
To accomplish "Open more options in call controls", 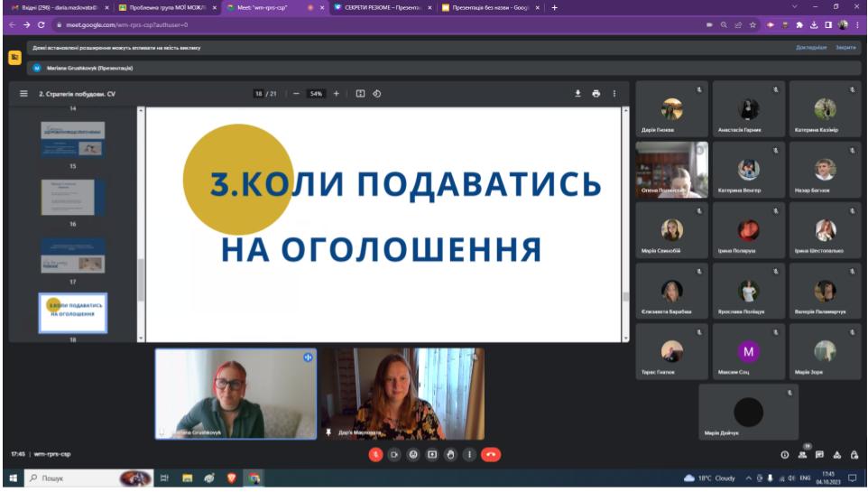I will (x=469, y=454).
